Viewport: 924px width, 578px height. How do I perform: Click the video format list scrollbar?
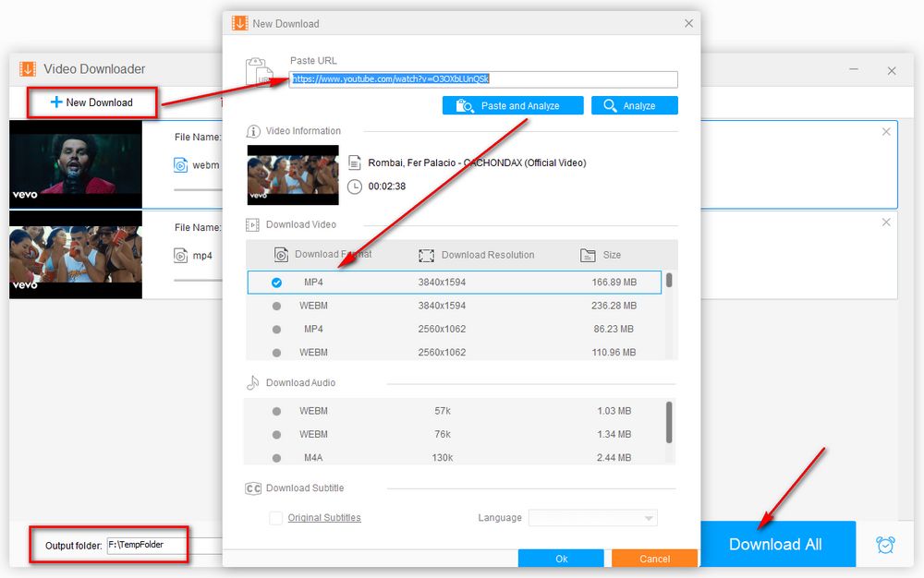point(669,280)
